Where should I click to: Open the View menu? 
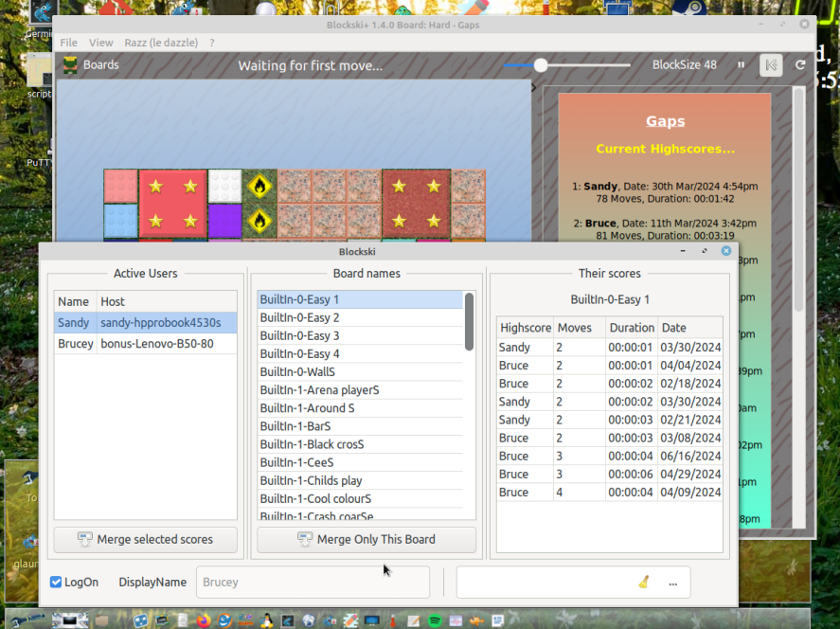tap(100, 43)
